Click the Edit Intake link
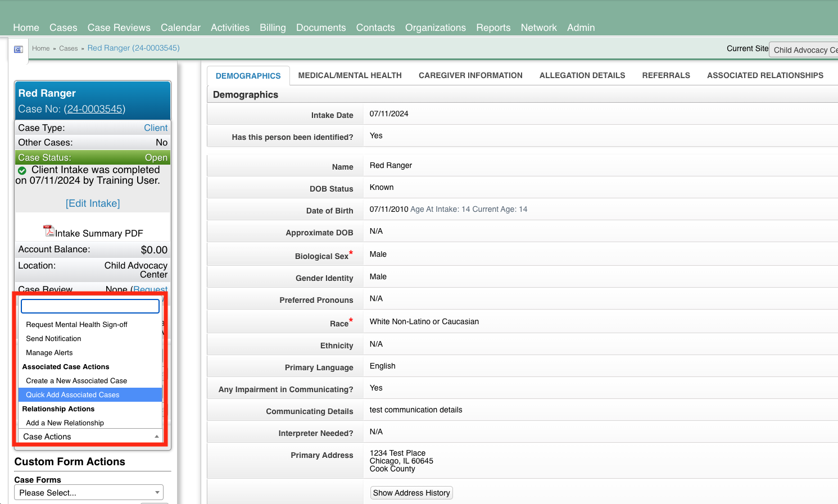The image size is (838, 504). point(93,203)
